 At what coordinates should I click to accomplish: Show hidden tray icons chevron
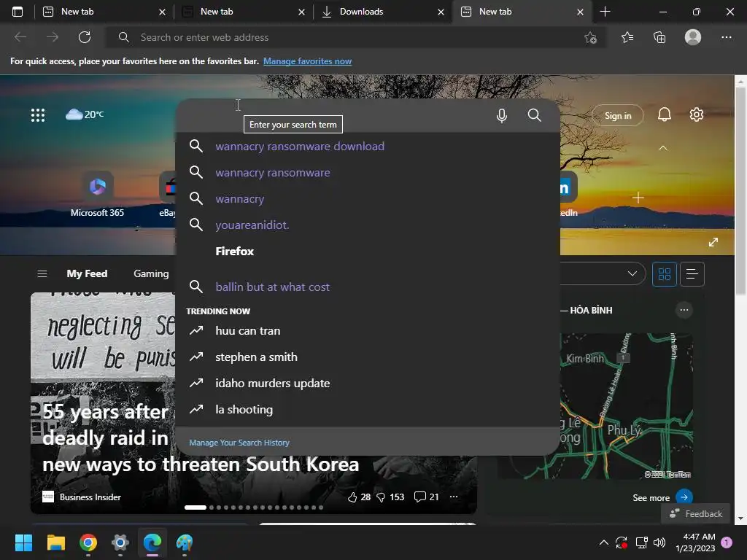click(x=603, y=542)
